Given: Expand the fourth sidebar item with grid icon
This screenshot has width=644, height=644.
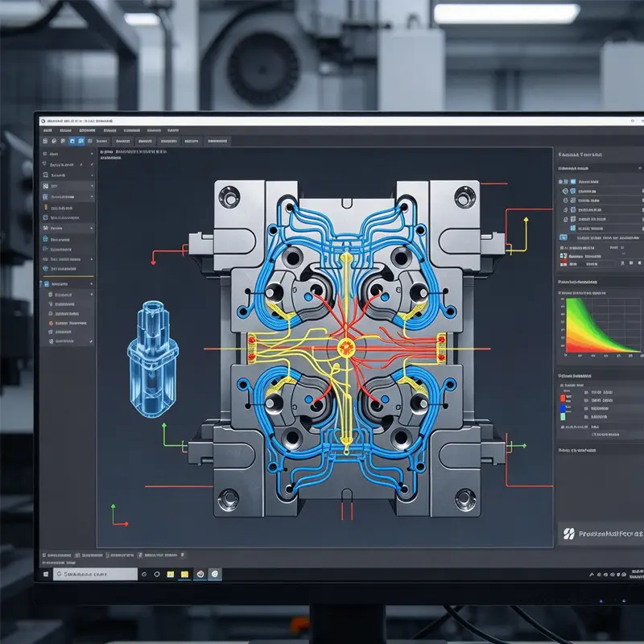Looking at the screenshot, I should coord(68,186).
